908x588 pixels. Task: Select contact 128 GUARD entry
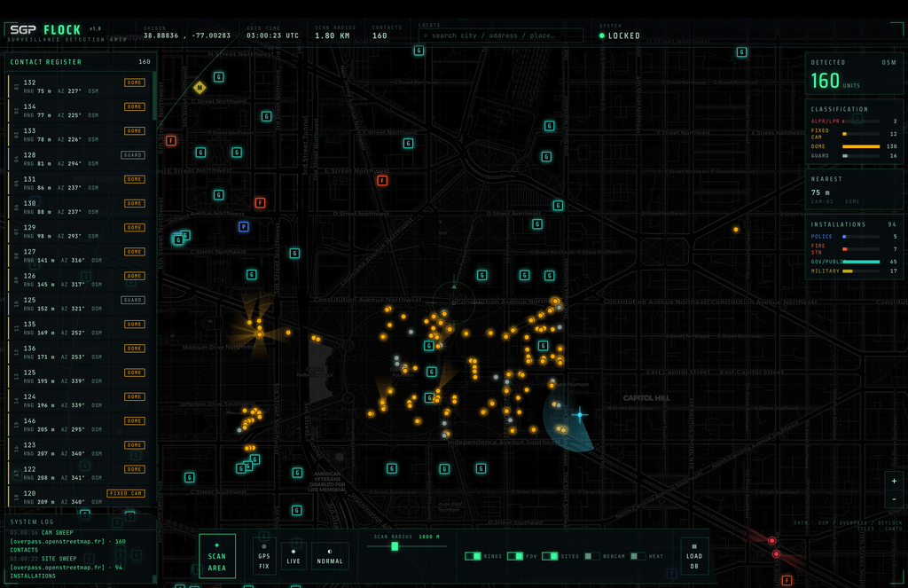(x=79, y=159)
